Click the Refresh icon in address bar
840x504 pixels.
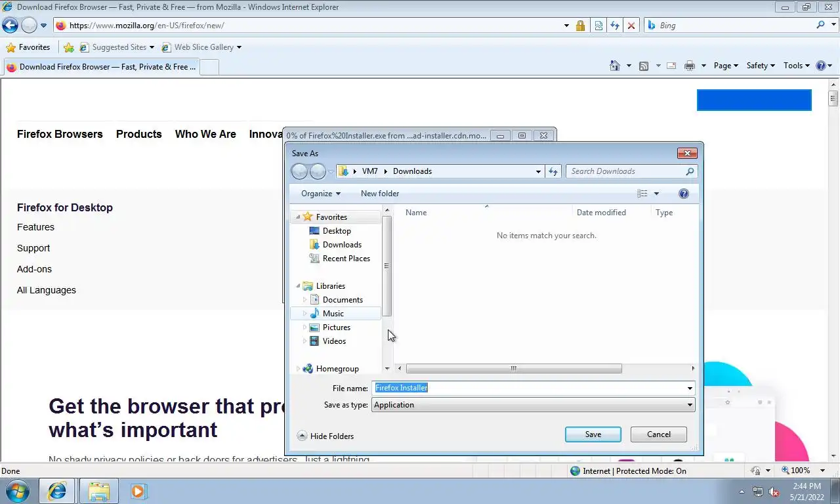coord(615,26)
